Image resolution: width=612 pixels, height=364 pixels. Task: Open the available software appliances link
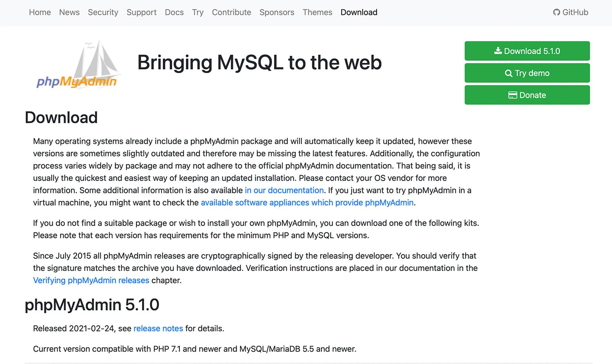tap(307, 202)
